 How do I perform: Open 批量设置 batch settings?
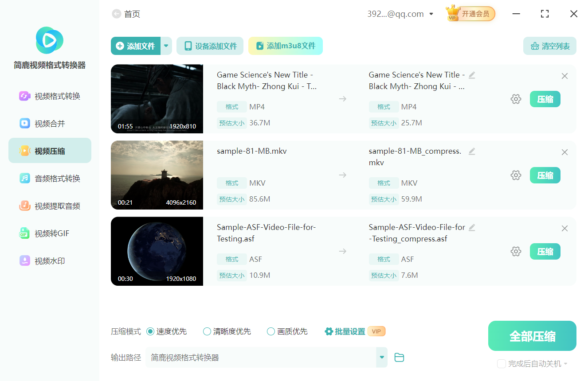345,331
